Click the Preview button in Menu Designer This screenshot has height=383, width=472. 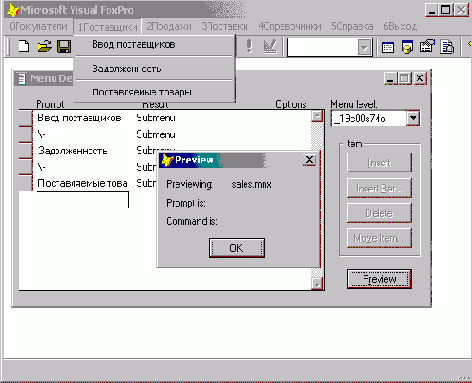point(379,279)
